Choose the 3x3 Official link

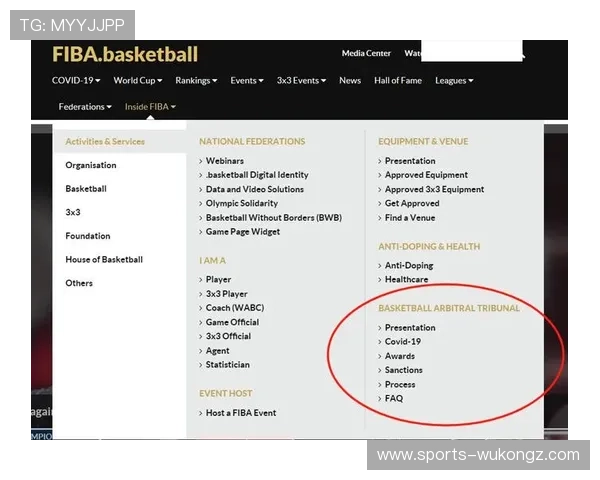228,336
